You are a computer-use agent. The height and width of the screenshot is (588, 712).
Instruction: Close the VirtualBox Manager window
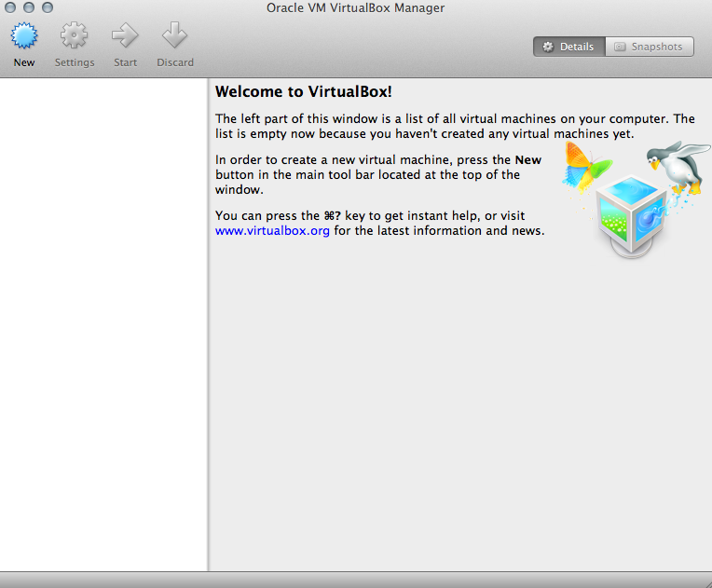pyautogui.click(x=10, y=7)
